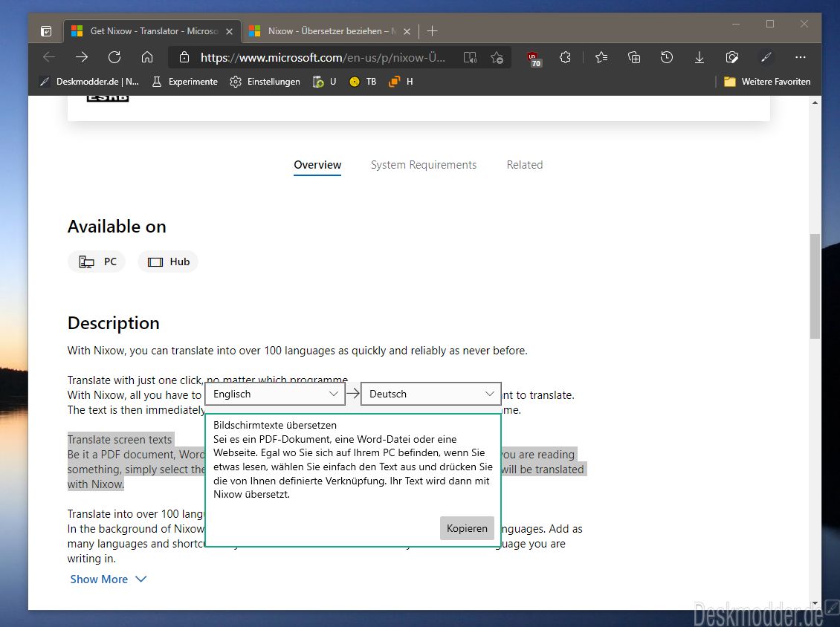Open the Extensions puzzle menu
The height and width of the screenshot is (627, 840).
[565, 57]
